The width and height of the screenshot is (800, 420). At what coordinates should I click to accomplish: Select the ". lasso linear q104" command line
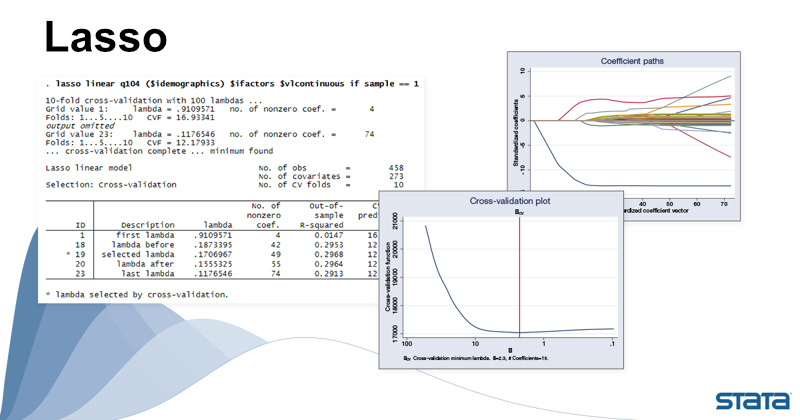coord(232,84)
